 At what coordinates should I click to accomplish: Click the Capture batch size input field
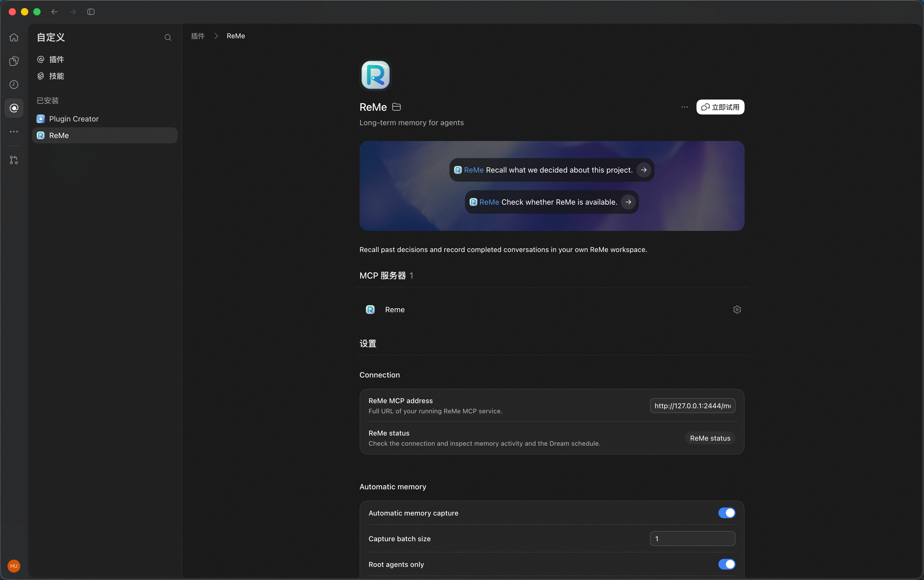[692, 539]
